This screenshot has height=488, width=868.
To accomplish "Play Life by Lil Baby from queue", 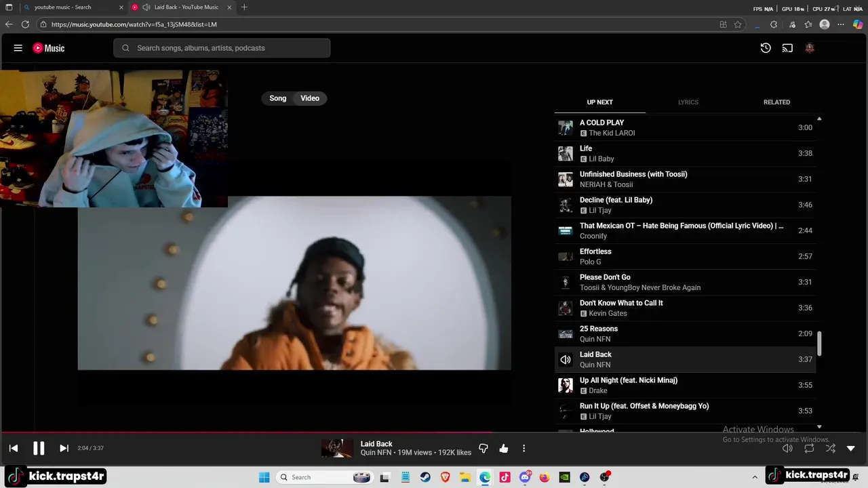I will pyautogui.click(x=685, y=153).
